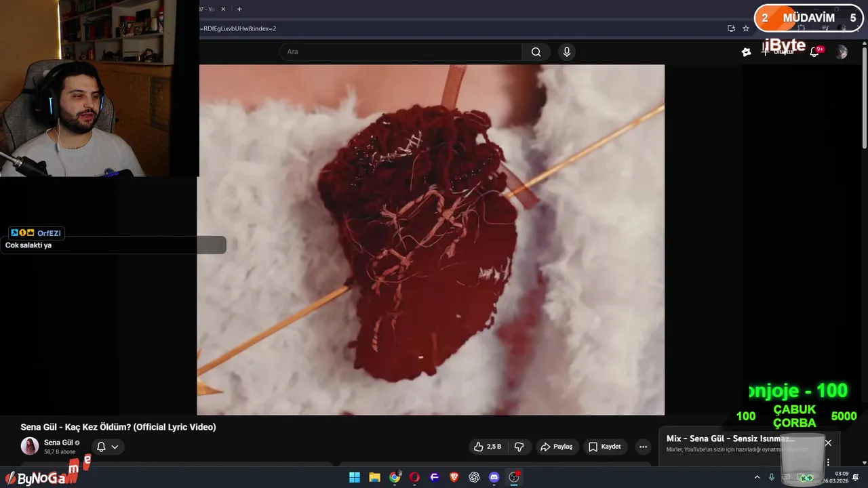Open Windows notification center bell
This screenshot has height=488, width=868.
(x=857, y=477)
